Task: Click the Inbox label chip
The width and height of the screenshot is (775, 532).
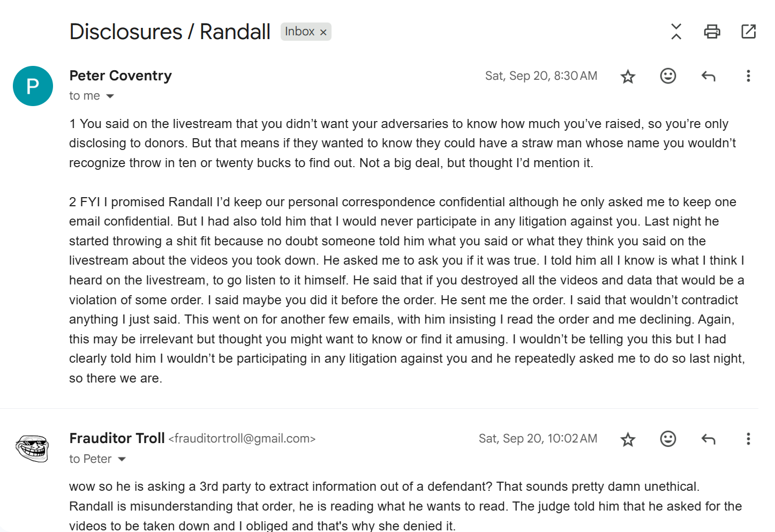Action: coord(299,32)
